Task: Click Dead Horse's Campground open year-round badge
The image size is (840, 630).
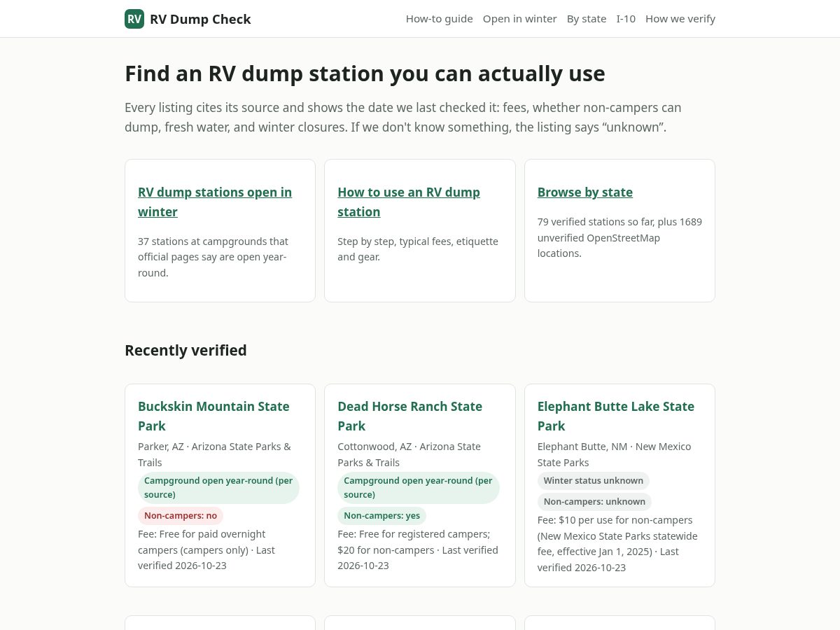Action: (419, 488)
